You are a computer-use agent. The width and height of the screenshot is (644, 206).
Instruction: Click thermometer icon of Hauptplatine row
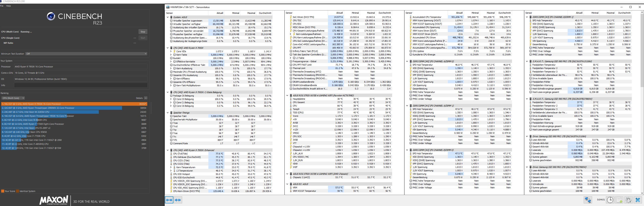pos(291,99)
